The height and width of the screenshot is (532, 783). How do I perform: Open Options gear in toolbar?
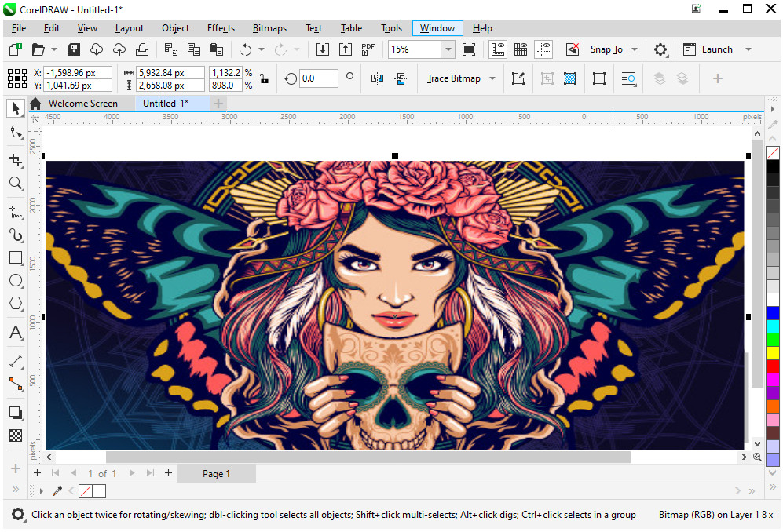660,49
